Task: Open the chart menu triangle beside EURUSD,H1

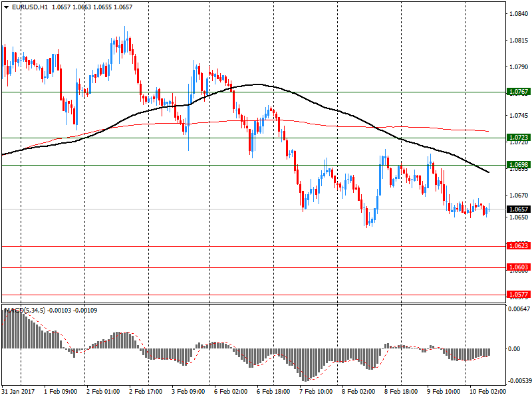Action: 6,7
